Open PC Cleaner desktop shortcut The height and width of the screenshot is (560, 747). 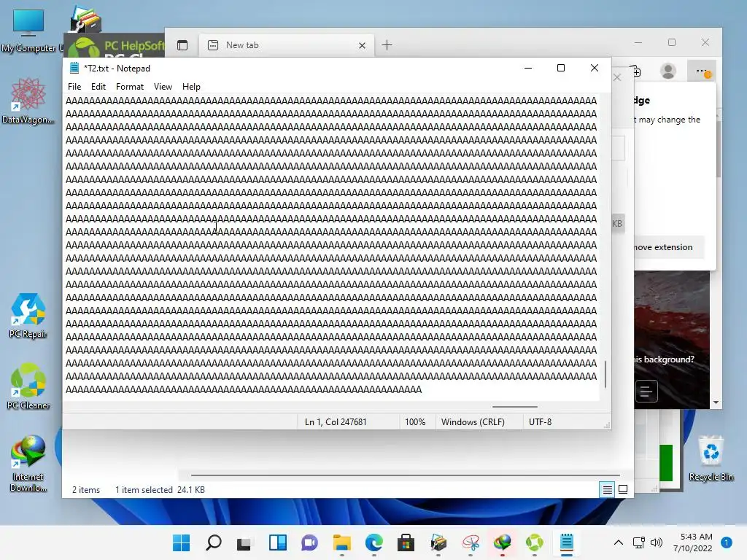[28, 386]
